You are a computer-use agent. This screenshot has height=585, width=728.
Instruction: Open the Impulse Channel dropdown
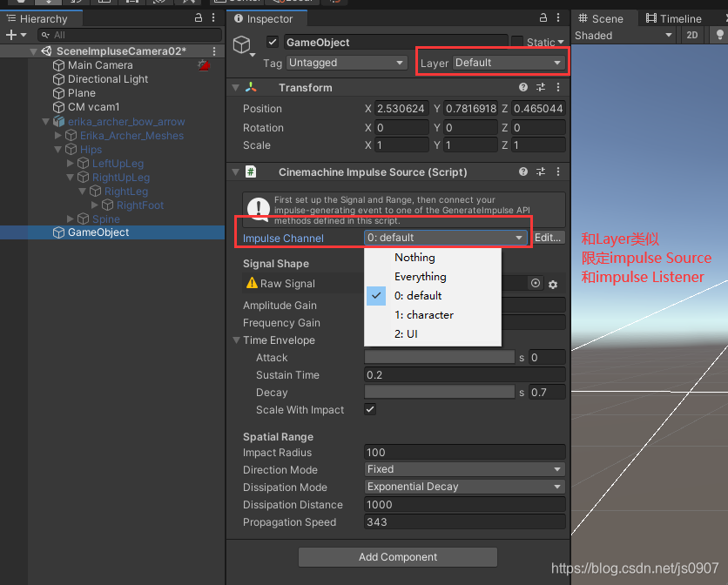point(445,238)
